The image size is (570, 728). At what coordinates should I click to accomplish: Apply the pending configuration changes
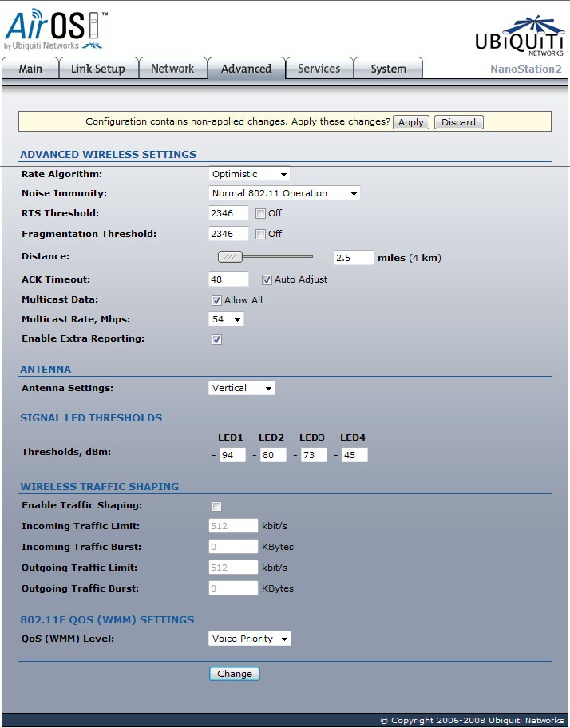pyautogui.click(x=410, y=122)
